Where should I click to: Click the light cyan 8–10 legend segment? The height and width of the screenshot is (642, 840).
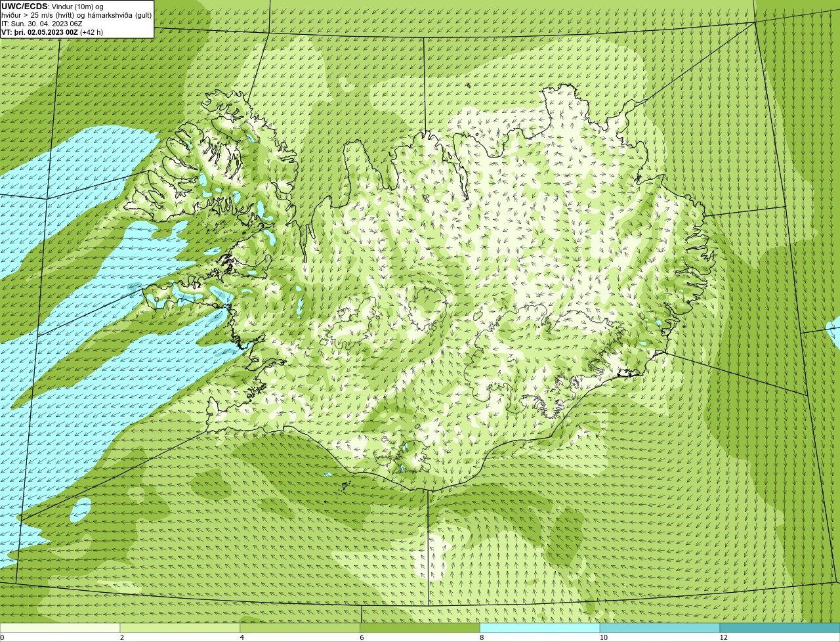(x=540, y=628)
